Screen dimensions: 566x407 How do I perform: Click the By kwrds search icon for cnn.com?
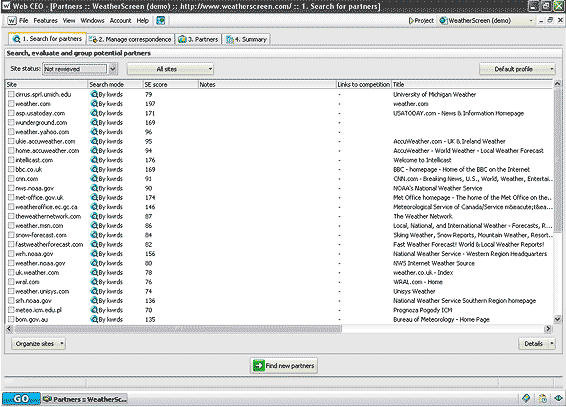(94, 179)
